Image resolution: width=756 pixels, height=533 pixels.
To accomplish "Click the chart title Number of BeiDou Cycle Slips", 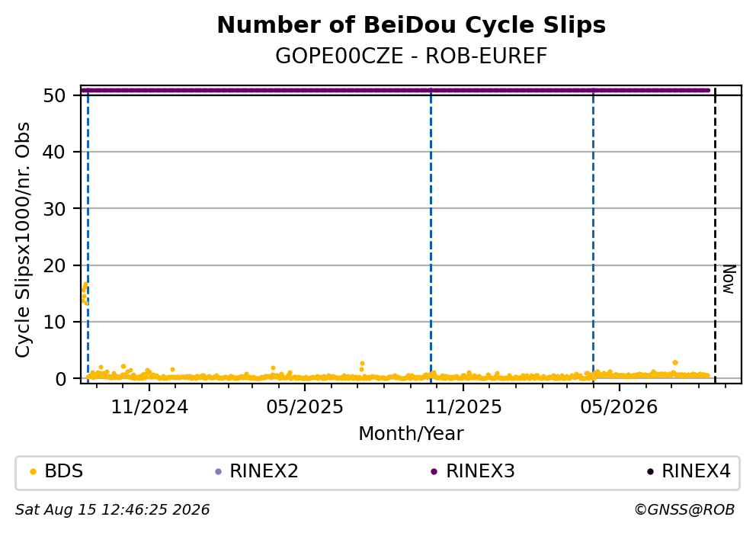I will point(412,25).
